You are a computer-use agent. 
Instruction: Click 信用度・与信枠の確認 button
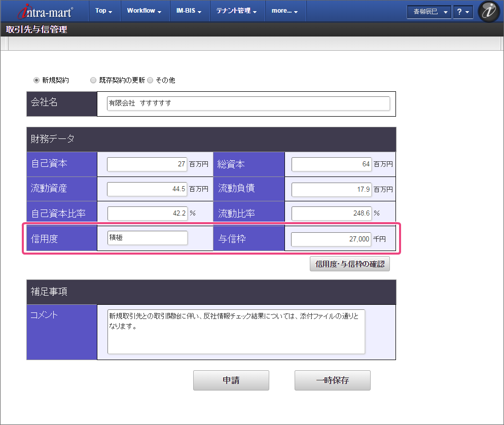tap(349, 264)
